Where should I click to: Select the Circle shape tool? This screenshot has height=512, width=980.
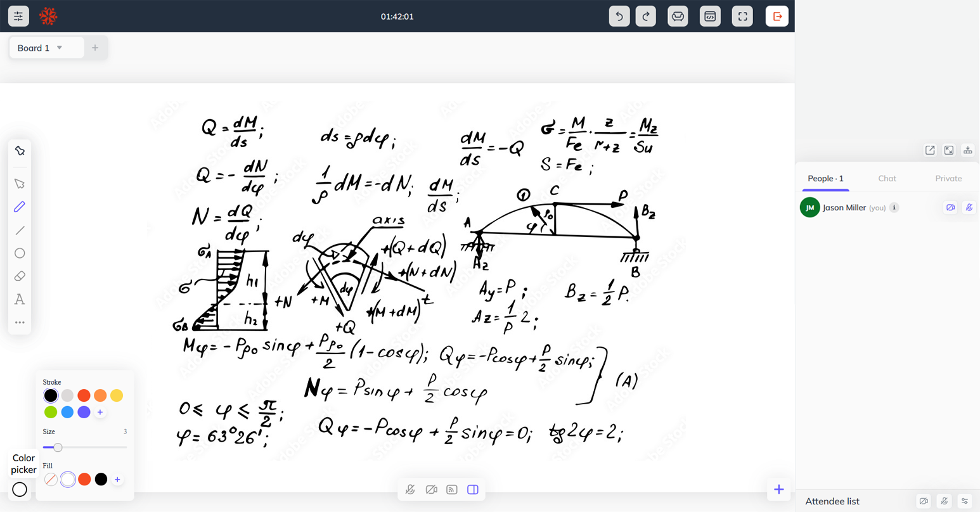point(20,253)
